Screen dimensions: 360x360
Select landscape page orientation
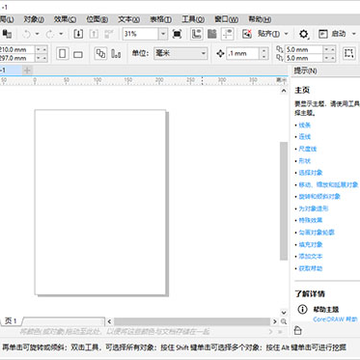tap(78, 54)
